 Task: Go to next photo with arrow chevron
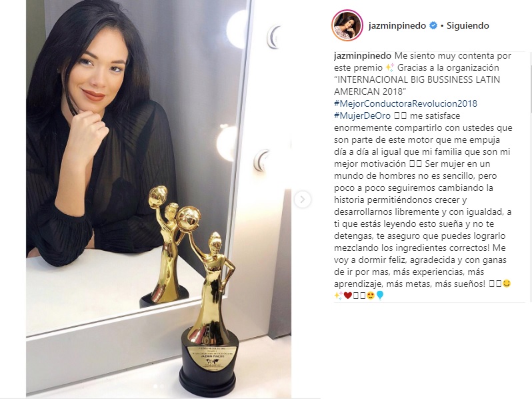302,199
